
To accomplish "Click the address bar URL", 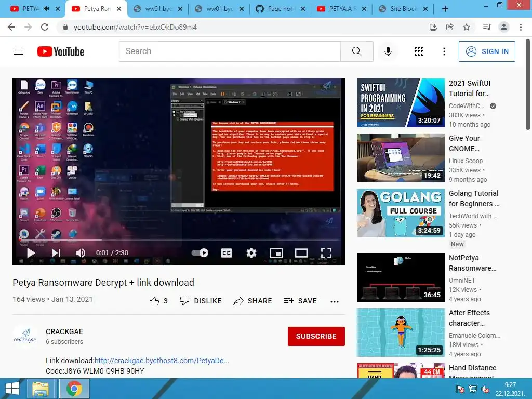I will 135,27.
